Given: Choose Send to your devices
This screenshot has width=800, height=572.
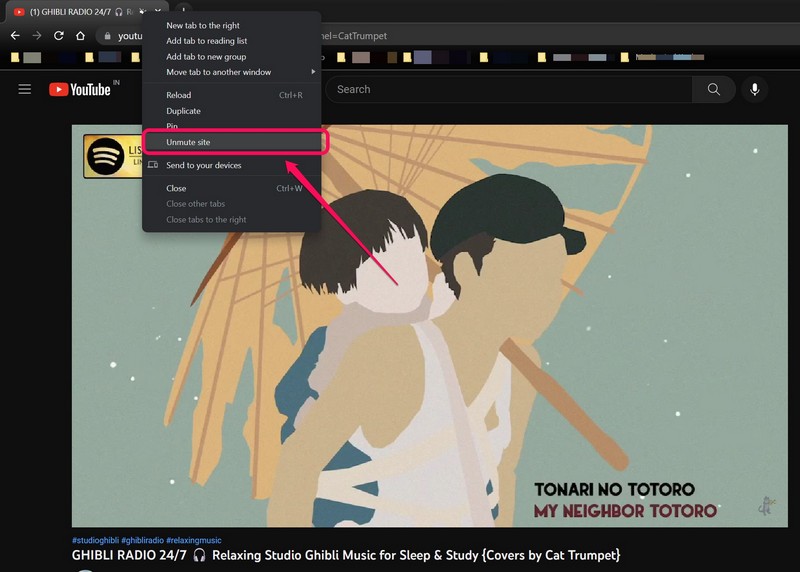Looking at the screenshot, I should [203, 165].
